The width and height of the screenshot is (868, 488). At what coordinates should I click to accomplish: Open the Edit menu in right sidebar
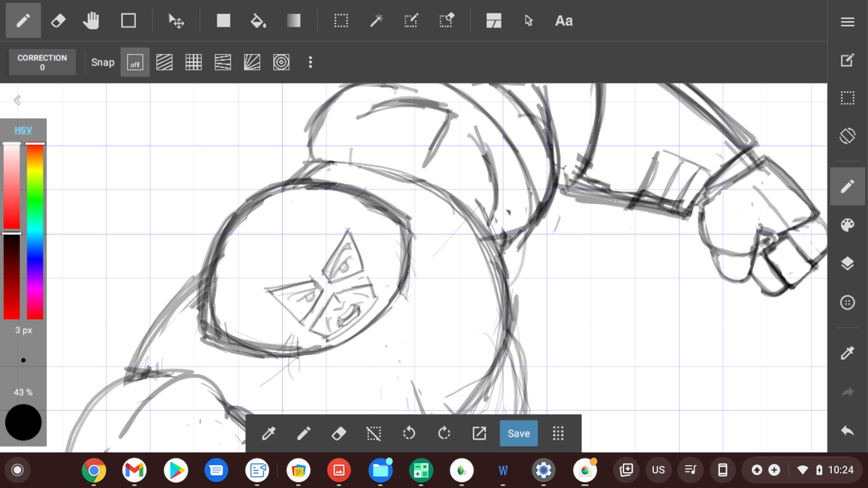[848, 60]
